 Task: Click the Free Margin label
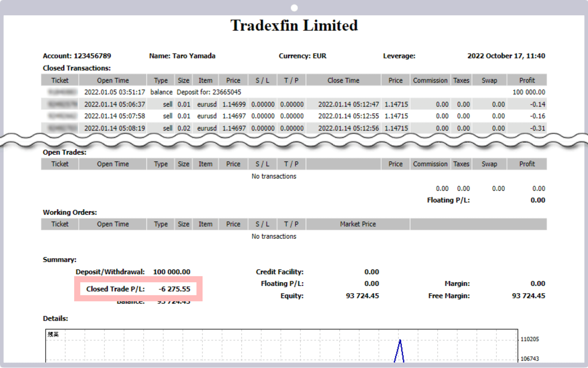coord(449,296)
